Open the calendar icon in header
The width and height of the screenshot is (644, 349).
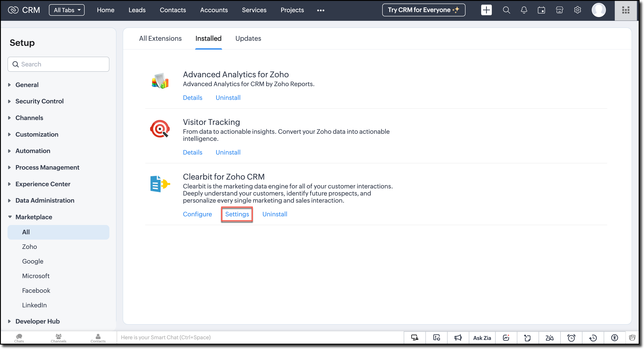541,10
